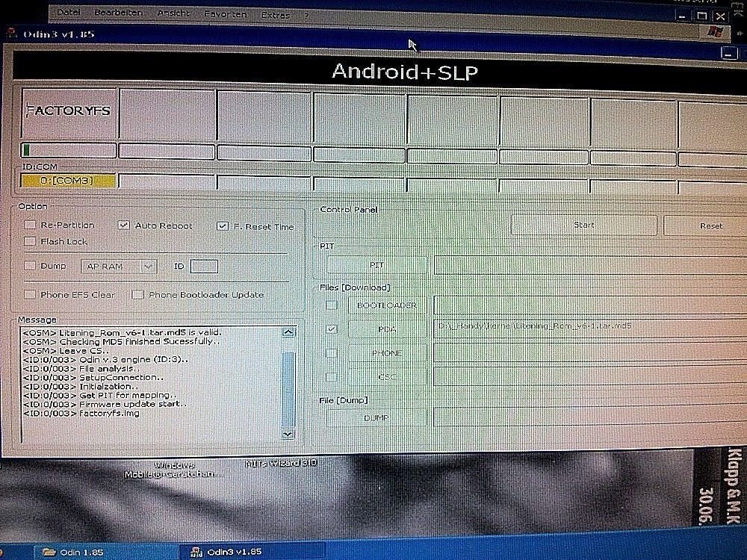747x560 pixels.
Task: Enable Phone EFS Clear option
Action: point(30,295)
